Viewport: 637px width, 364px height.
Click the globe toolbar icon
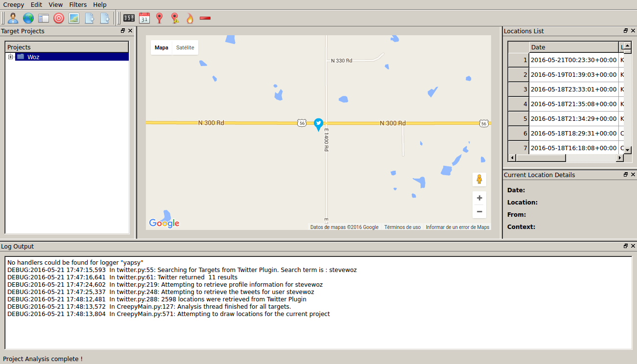pos(28,18)
